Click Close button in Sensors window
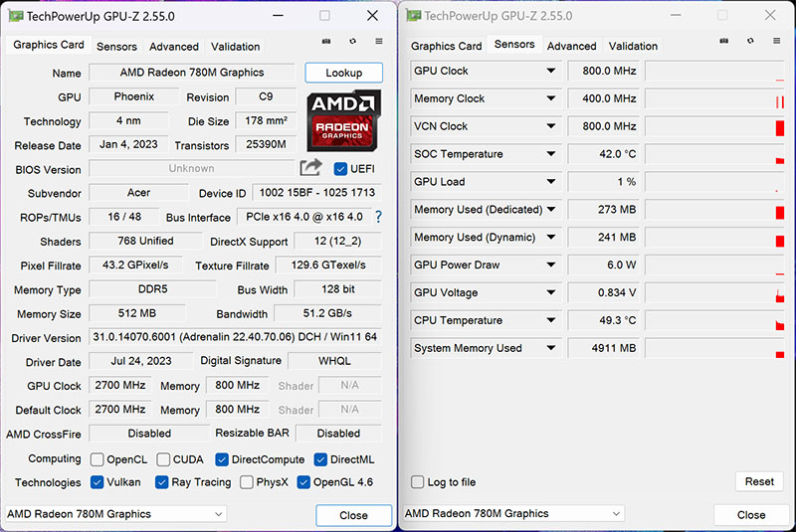 (751, 515)
